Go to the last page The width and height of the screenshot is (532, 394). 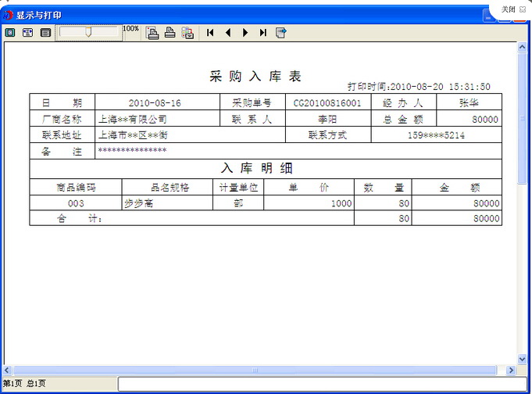(263, 33)
